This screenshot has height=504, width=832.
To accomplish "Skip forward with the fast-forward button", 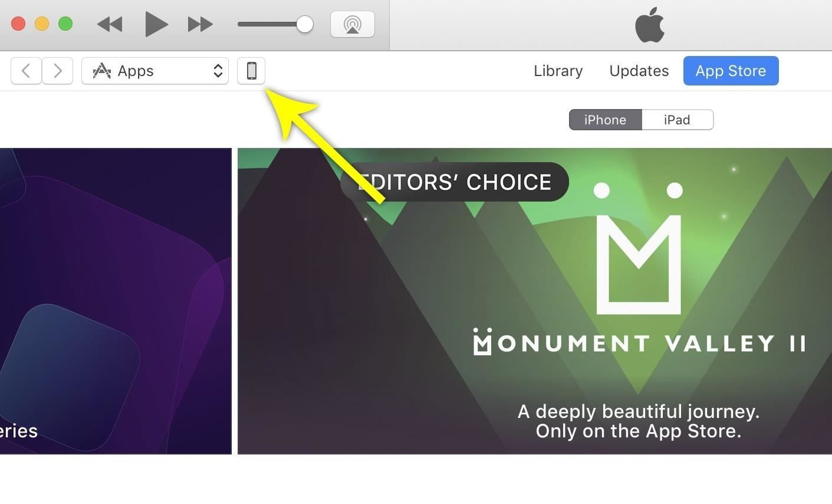I will click(200, 24).
